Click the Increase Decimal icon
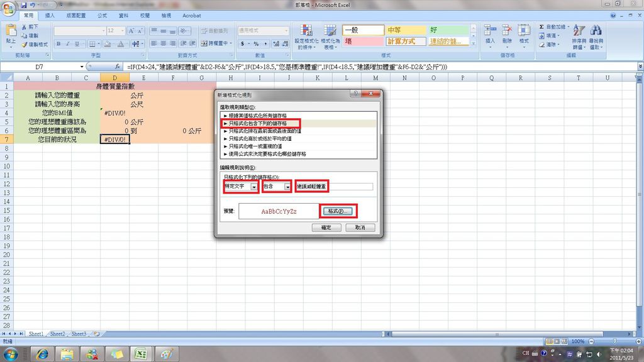The width and height of the screenshot is (644, 362). (275, 43)
